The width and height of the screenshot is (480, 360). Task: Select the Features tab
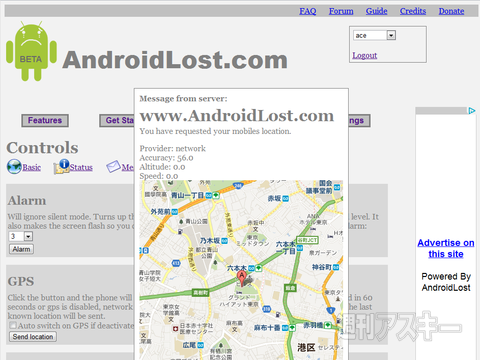[45, 120]
